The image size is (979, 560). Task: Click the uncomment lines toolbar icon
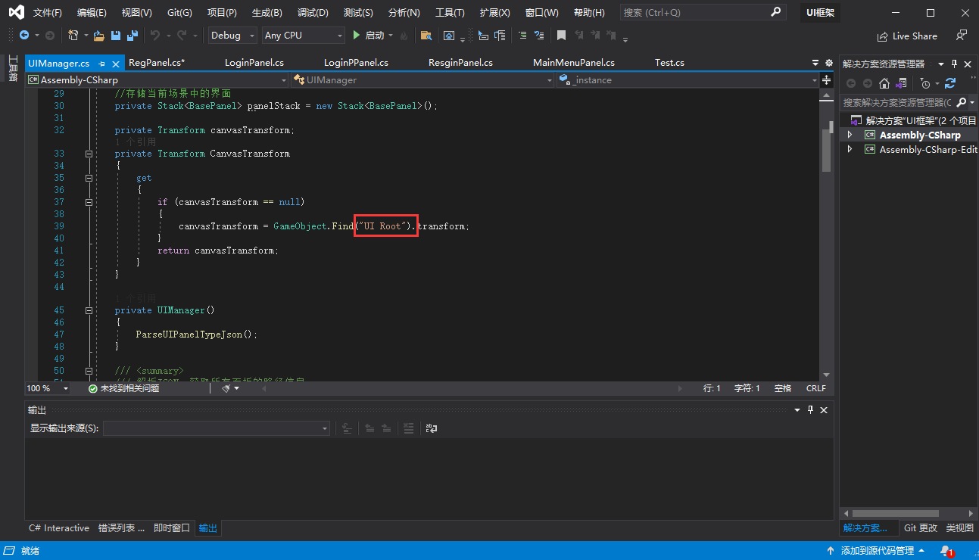[539, 36]
